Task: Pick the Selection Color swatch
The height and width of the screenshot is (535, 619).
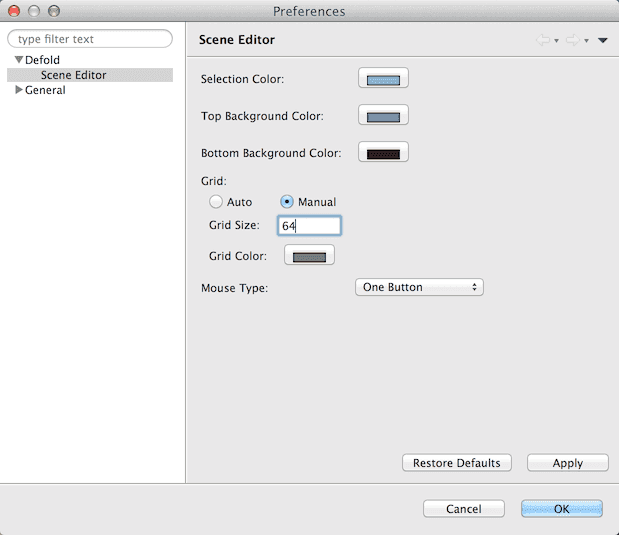Action: (383, 79)
